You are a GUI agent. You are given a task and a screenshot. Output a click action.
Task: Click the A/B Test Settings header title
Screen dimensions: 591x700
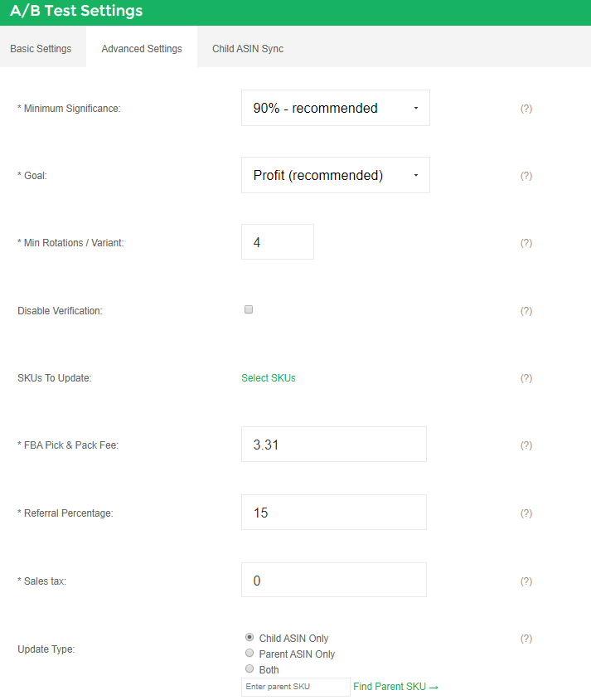coord(76,11)
